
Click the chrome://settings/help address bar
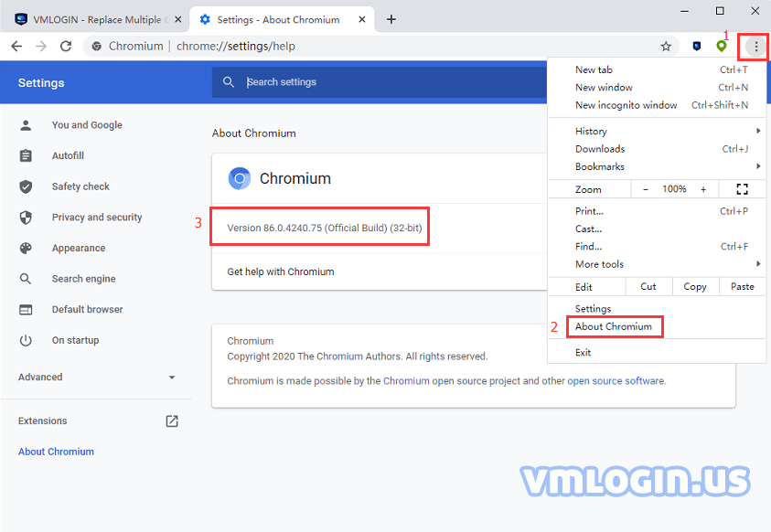[x=236, y=47]
